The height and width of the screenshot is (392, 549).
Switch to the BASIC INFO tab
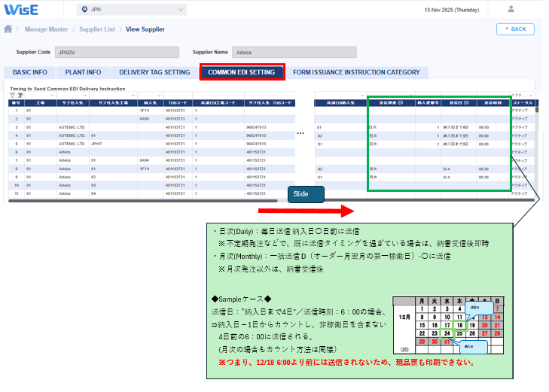[x=29, y=72]
